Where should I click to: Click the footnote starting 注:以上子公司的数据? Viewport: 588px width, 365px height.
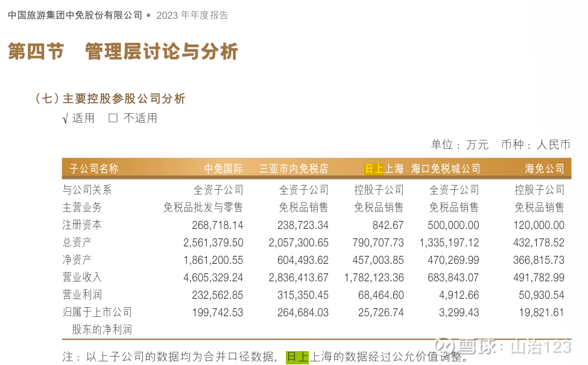click(265, 357)
